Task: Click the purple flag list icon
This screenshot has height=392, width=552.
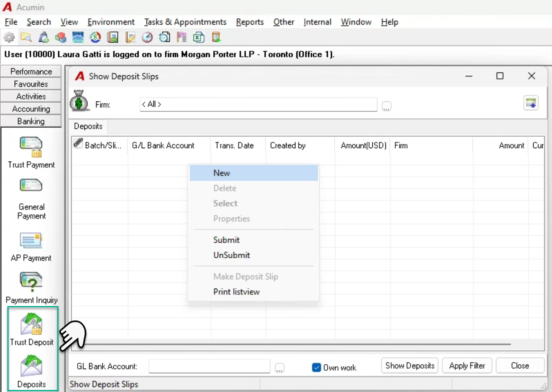Action: (182, 38)
